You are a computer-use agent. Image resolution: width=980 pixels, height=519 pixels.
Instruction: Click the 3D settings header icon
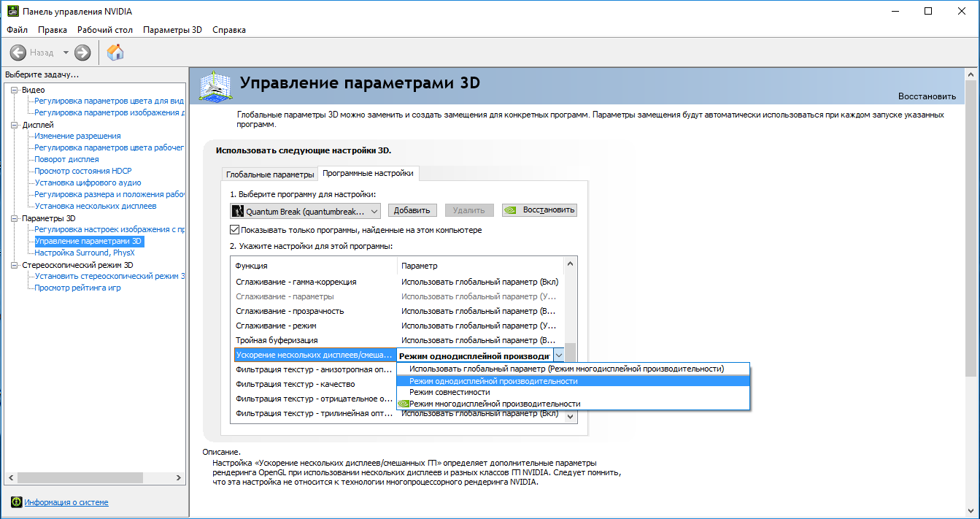tap(216, 88)
